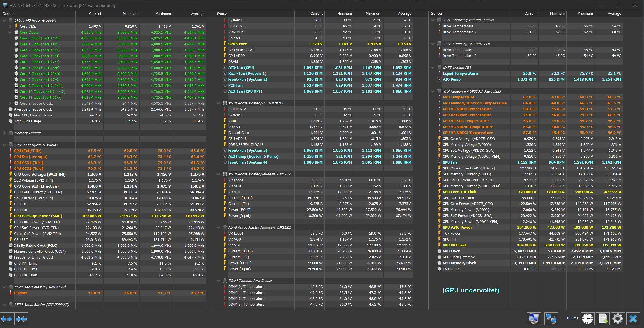This screenshot has height=328, width=644.
Task: Expand the Memory Timings section
Action: (4, 133)
